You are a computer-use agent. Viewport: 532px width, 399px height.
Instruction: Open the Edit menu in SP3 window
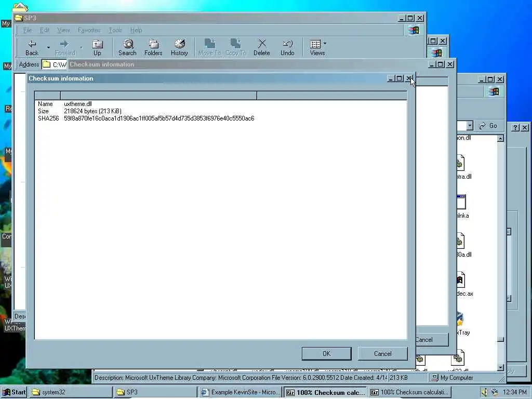pyautogui.click(x=45, y=30)
